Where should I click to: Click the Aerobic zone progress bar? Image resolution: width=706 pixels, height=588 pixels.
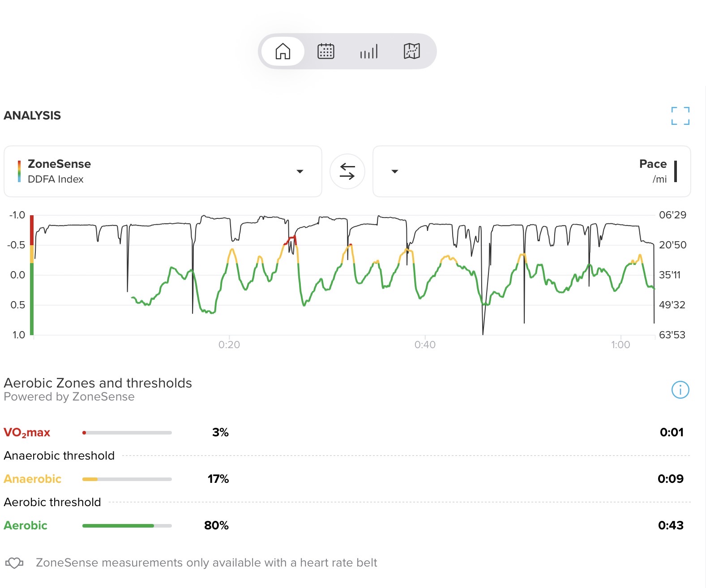(x=127, y=526)
